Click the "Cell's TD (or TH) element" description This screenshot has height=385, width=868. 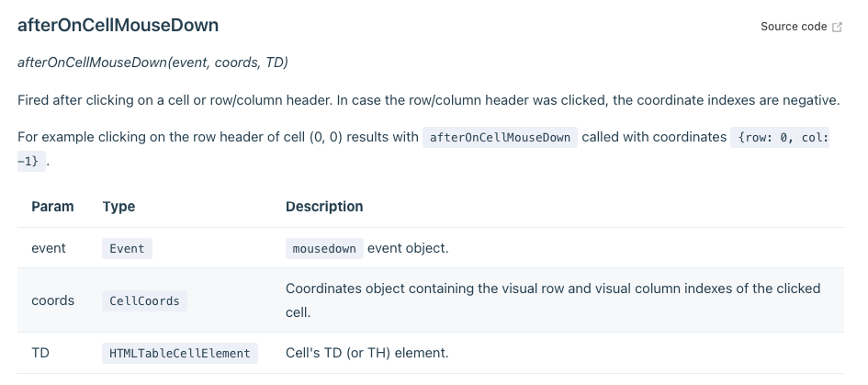coord(367,353)
